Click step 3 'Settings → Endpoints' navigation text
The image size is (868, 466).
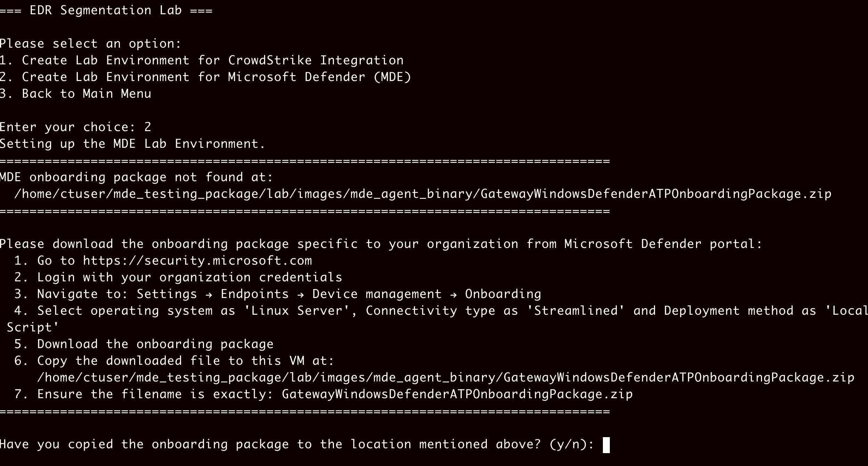(x=213, y=294)
